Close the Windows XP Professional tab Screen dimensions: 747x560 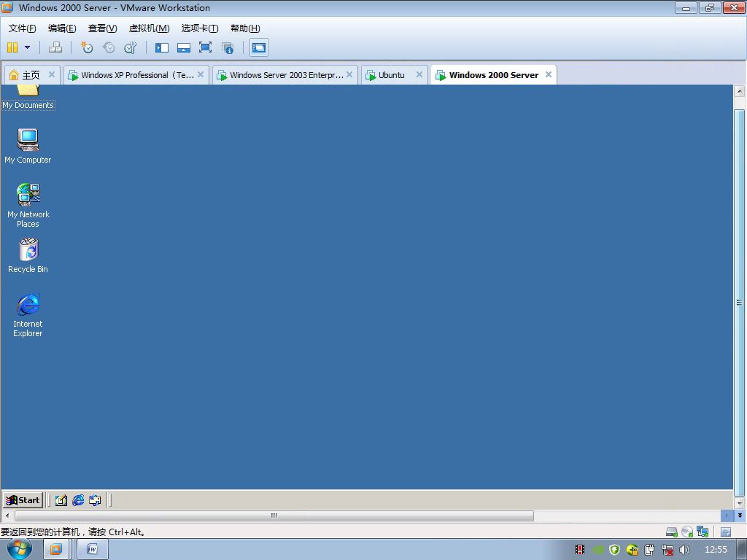pos(201,74)
